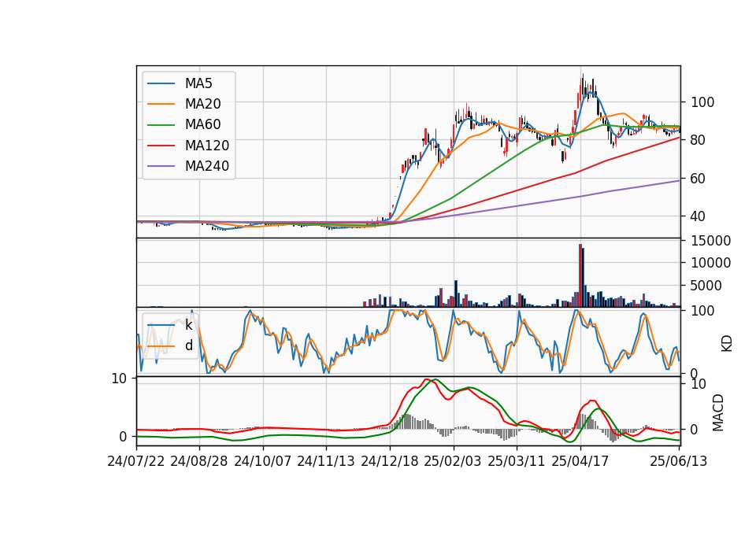756x543 pixels.
Task: Click the left MACD axis label 10
Action: point(119,379)
